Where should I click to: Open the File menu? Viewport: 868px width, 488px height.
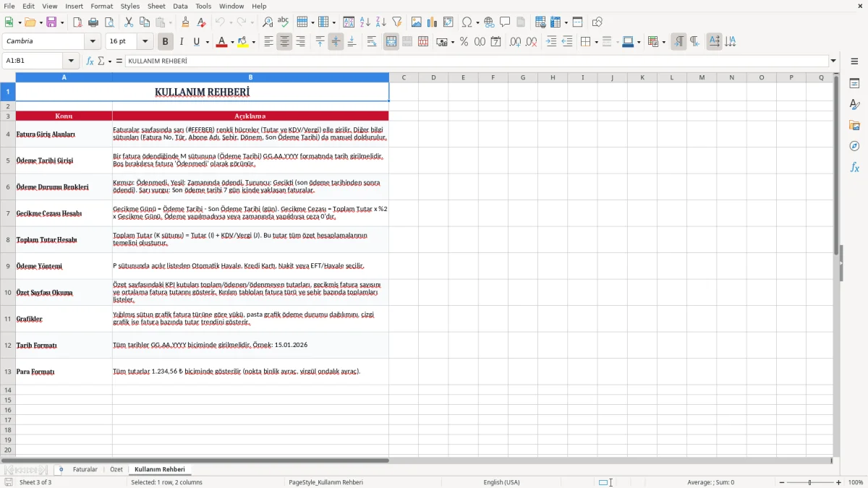9,6
